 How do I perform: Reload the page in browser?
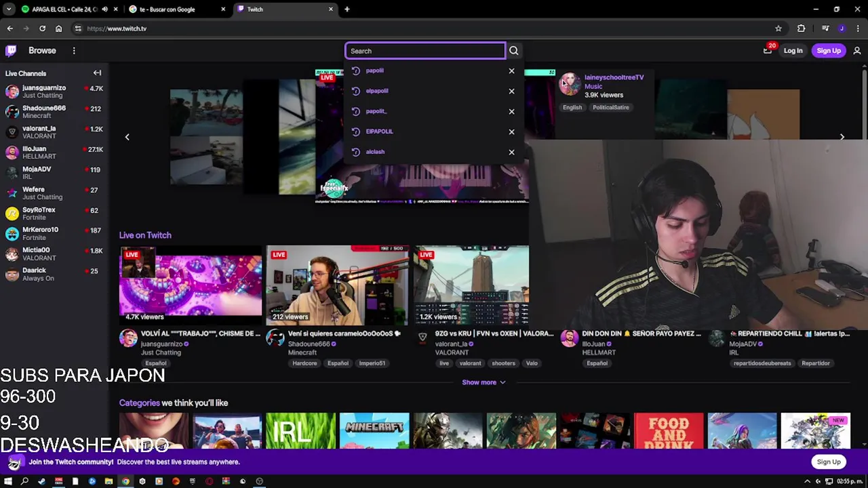click(42, 28)
